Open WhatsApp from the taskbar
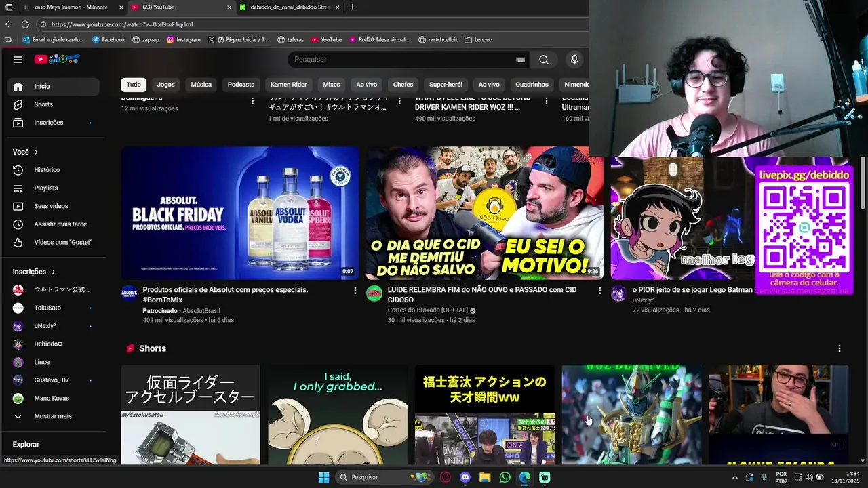The height and width of the screenshot is (488, 868). [x=505, y=477]
